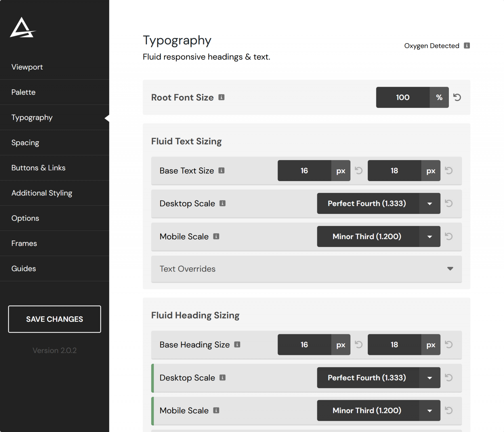
Task: Open Buttons & Links settings
Action: tap(38, 168)
